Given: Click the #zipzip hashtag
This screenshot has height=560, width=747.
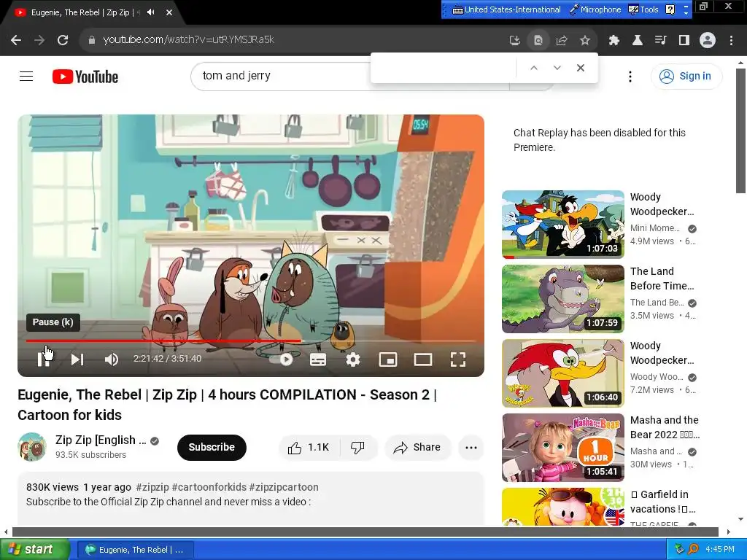Looking at the screenshot, I should 152,487.
